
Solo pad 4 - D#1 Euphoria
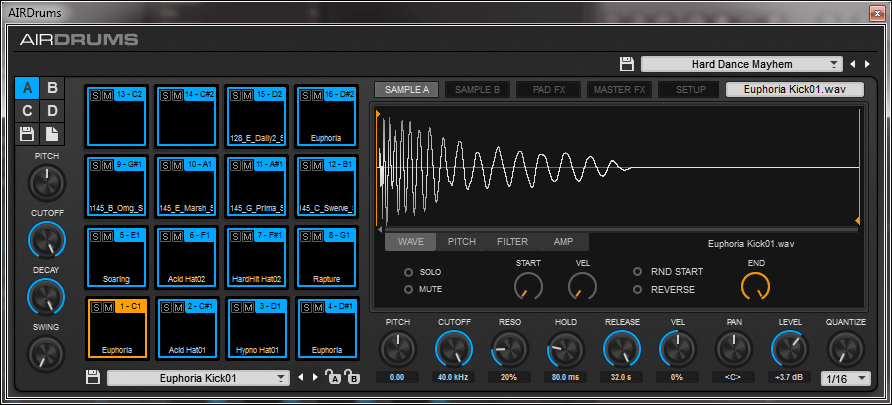pos(306,307)
